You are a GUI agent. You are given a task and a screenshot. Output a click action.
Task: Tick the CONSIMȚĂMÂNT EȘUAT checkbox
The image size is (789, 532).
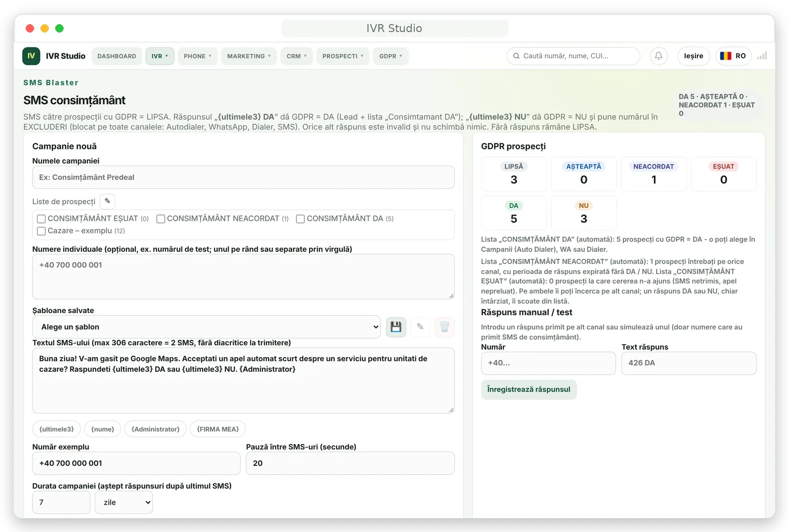pos(41,219)
